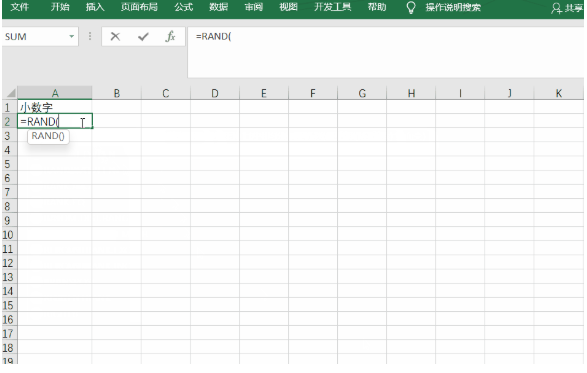Switch to the 插入 ribbon tab
Screen dimensions: 587x373
coord(95,7)
